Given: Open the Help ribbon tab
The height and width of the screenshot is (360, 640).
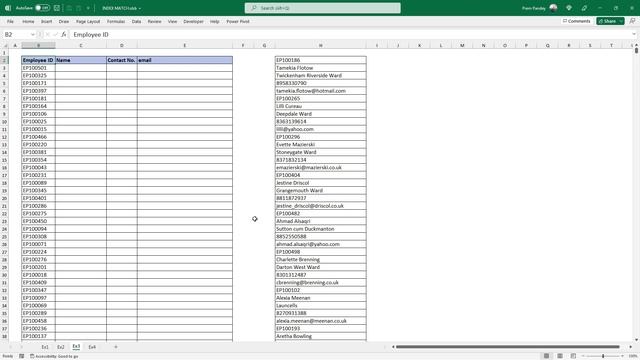Looking at the screenshot, I should (215, 21).
